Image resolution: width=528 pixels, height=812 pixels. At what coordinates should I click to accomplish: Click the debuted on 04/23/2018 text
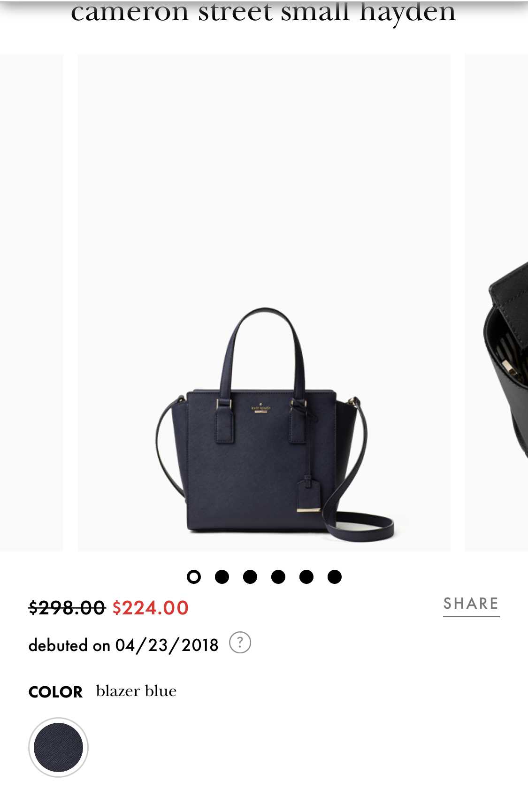tap(123, 645)
